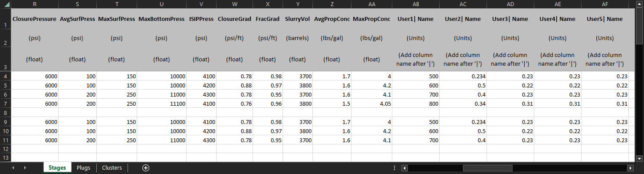Select the User1| Name header cell
This screenshot has width=644, height=174.
(416, 19)
